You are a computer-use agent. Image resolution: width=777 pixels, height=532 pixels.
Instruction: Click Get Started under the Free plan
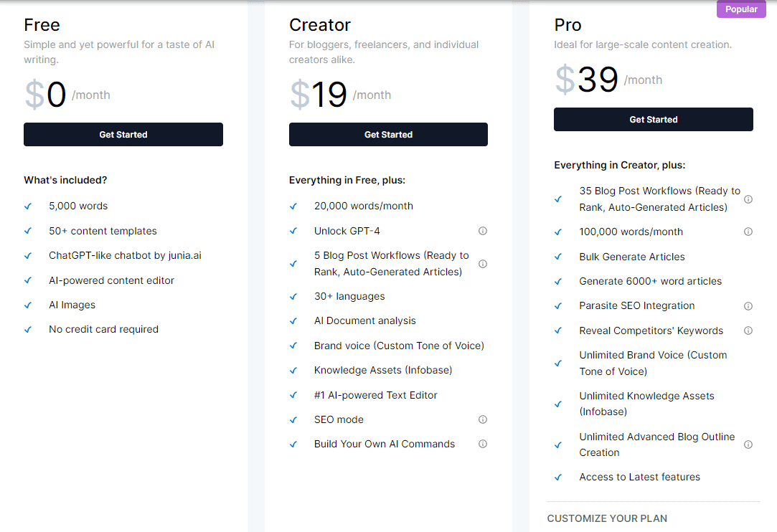click(x=123, y=134)
